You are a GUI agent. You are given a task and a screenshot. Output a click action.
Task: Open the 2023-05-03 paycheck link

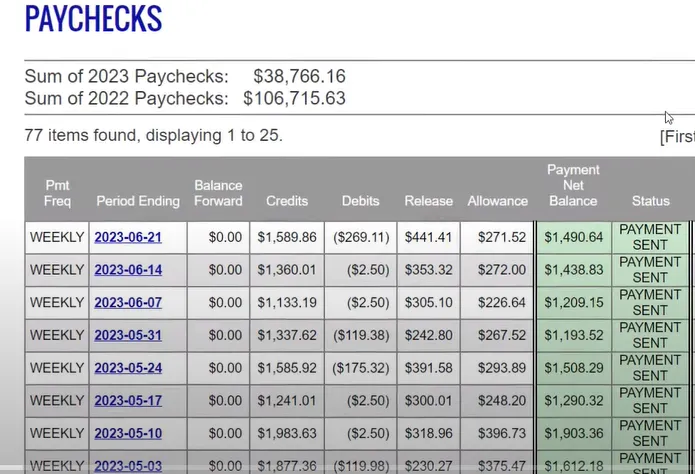128,466
